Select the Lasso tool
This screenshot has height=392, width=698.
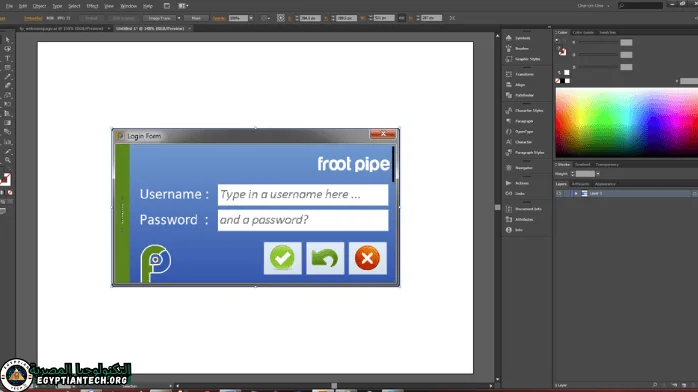click(8, 49)
